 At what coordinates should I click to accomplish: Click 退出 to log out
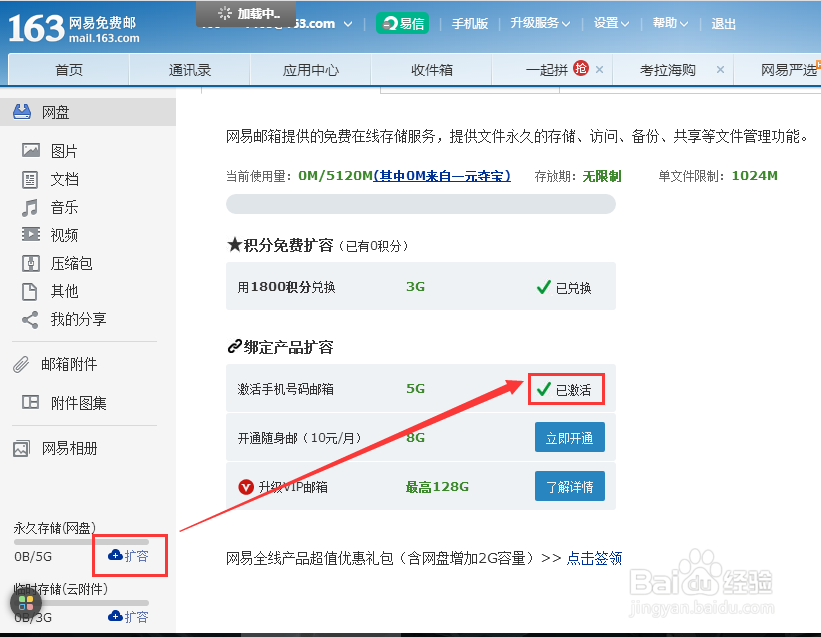tap(724, 24)
